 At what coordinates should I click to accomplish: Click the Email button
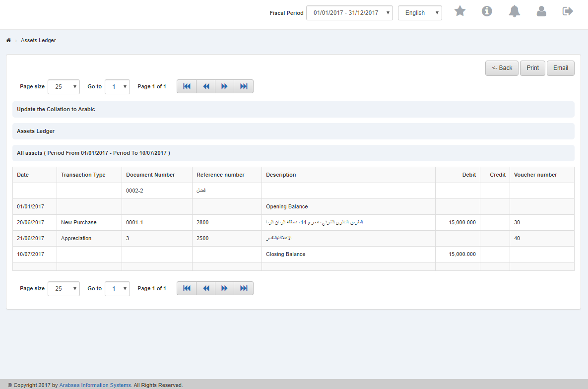[x=560, y=68]
